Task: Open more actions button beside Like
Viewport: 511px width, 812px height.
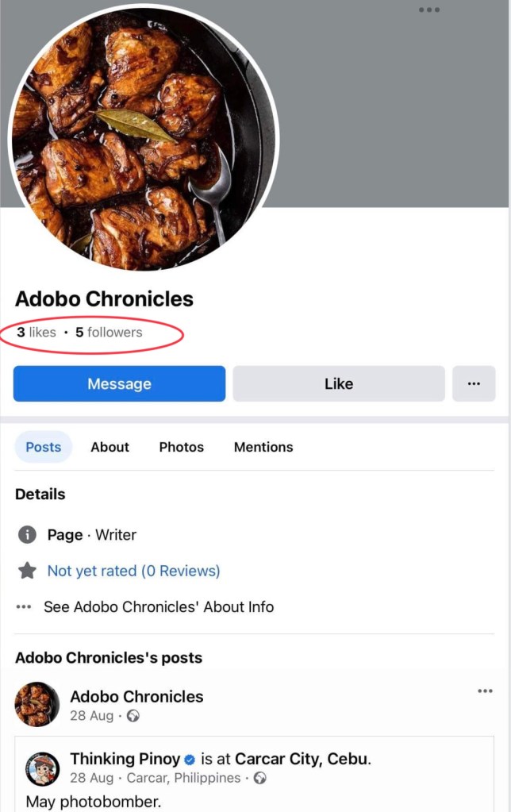Action: [x=474, y=383]
